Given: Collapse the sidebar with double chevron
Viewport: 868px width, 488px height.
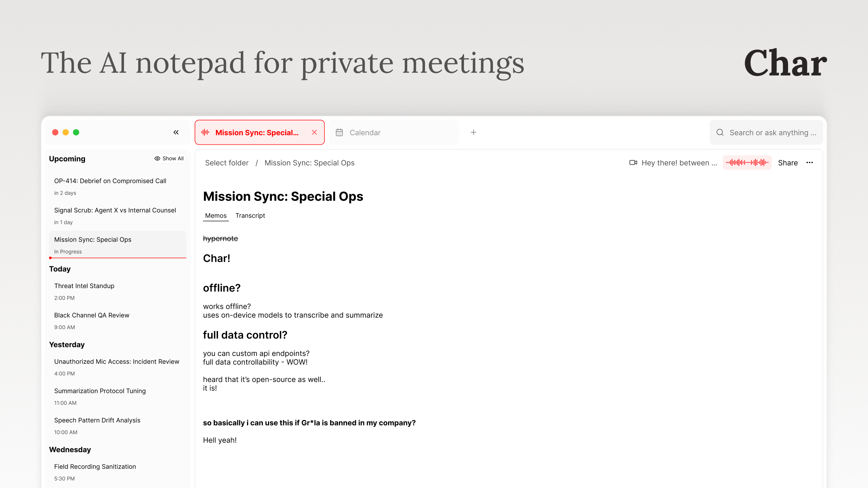Looking at the screenshot, I should click(176, 132).
